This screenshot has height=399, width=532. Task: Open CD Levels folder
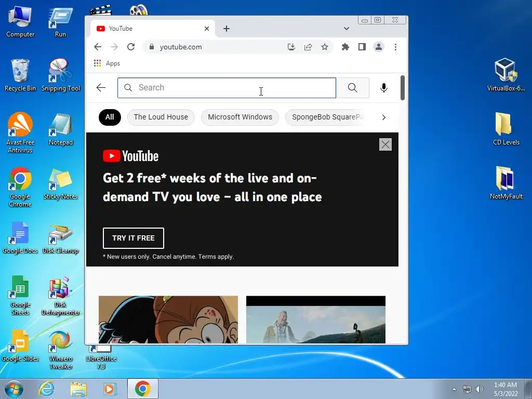pos(506,129)
